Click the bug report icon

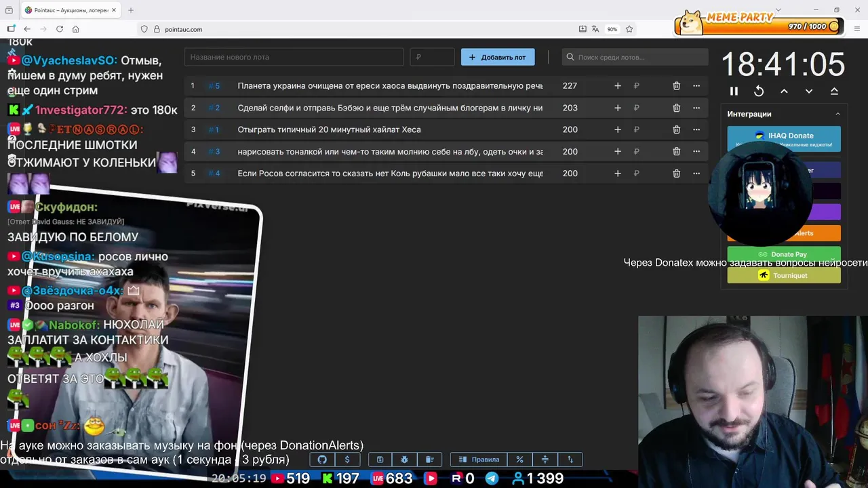(405, 460)
